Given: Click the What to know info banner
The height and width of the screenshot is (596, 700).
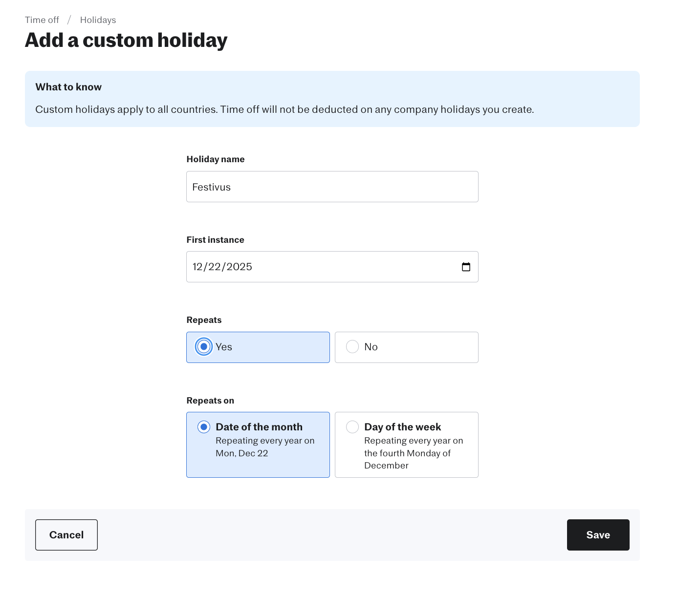Looking at the screenshot, I should tap(332, 99).
